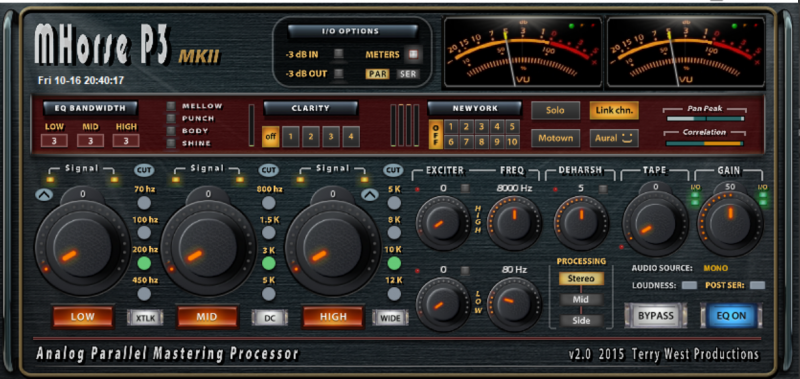Click the MID bandwidth value field
The height and width of the screenshot is (379, 800).
[x=90, y=140]
